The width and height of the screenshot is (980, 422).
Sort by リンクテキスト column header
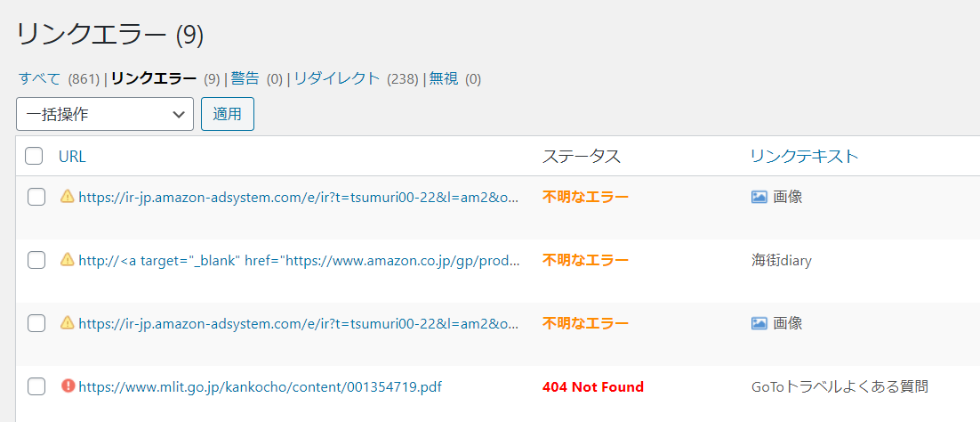(x=805, y=157)
